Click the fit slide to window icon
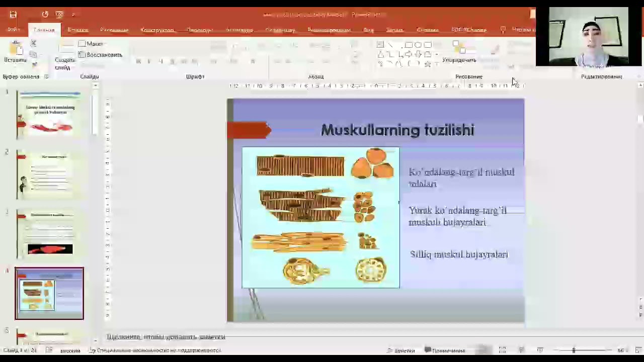Screen dimensions: 644x362 tap(638, 350)
